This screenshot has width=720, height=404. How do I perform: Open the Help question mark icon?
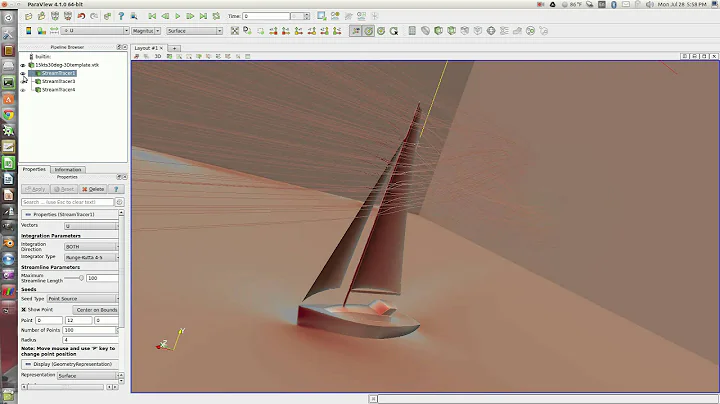121,16
